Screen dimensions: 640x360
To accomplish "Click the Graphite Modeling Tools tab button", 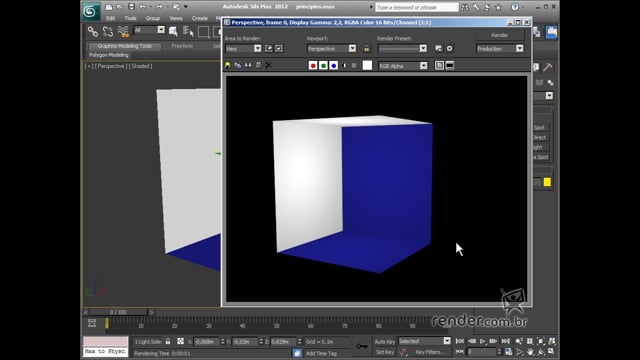I will coord(124,46).
